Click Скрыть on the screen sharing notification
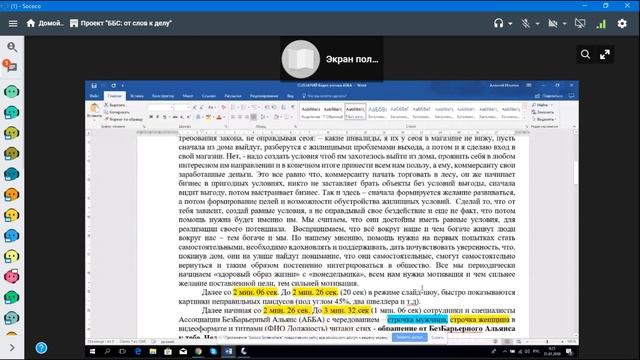640x360 pixels. pos(437,338)
